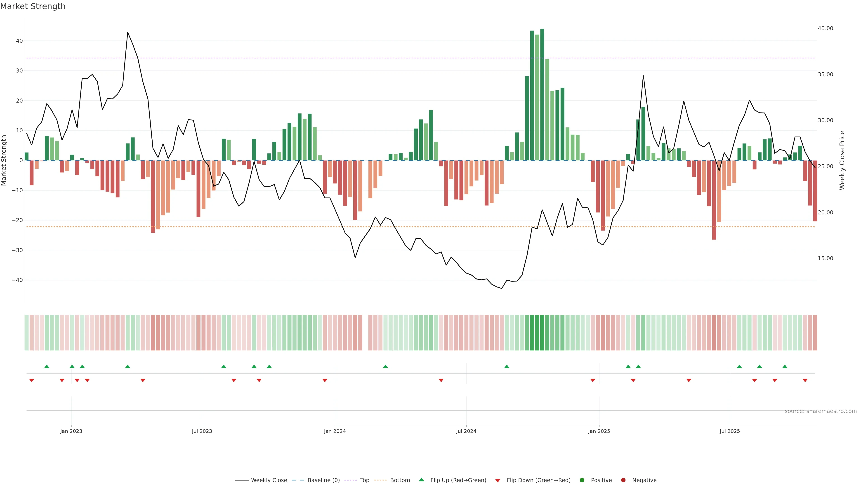Viewport: 868px width, 488px height.
Task: Click the 40.00 right-axis price label
Action: pyautogui.click(x=825, y=28)
